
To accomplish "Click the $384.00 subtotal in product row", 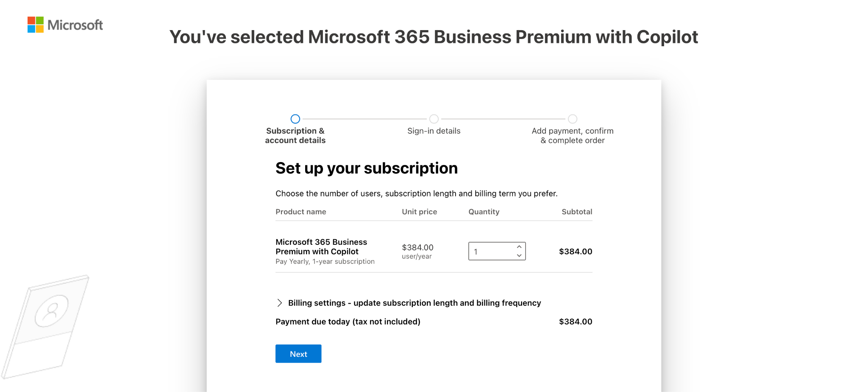I will point(576,252).
